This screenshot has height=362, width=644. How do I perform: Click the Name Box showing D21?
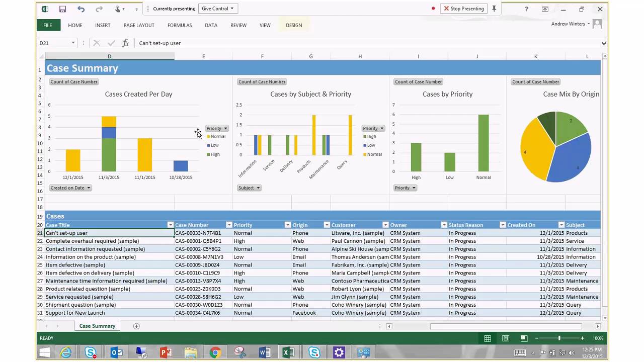pyautogui.click(x=53, y=43)
